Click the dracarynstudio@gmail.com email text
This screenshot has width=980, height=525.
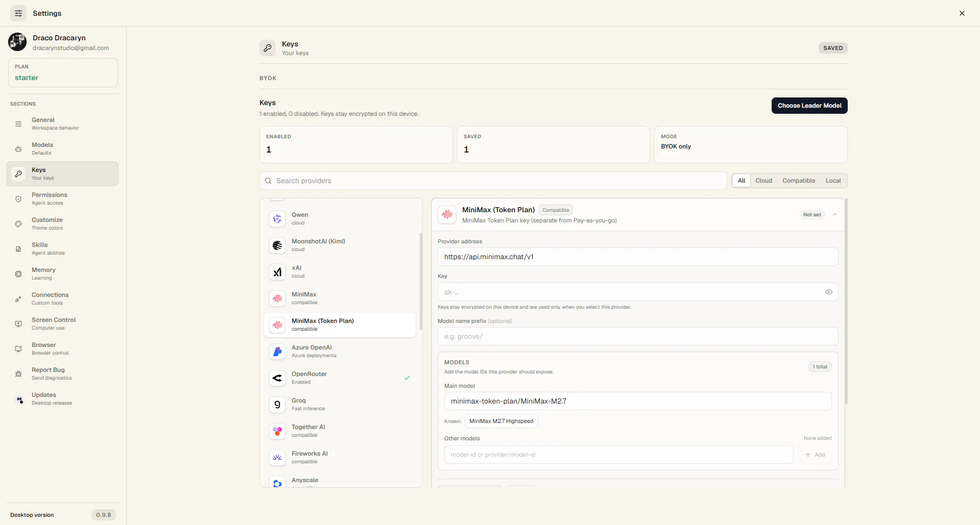coord(70,48)
